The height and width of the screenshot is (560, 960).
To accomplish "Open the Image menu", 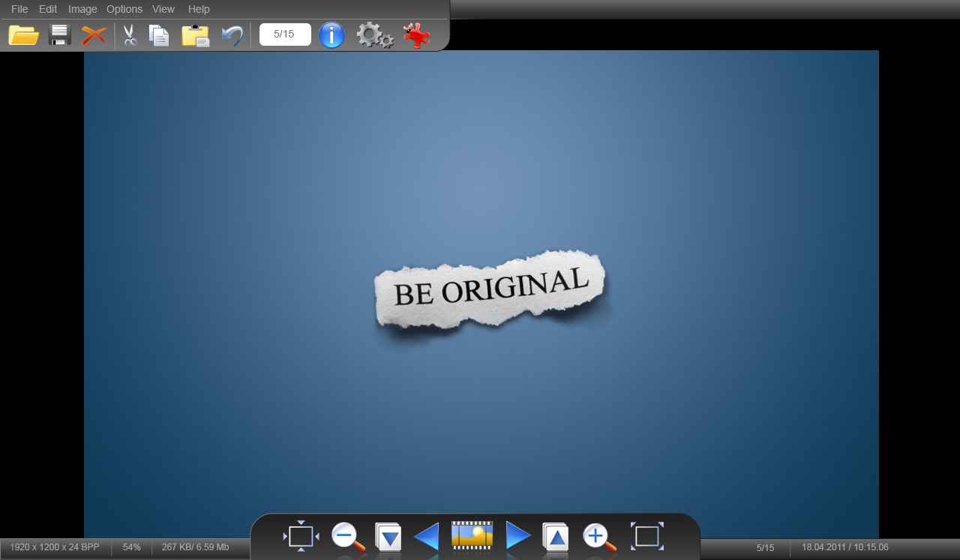I will [82, 9].
